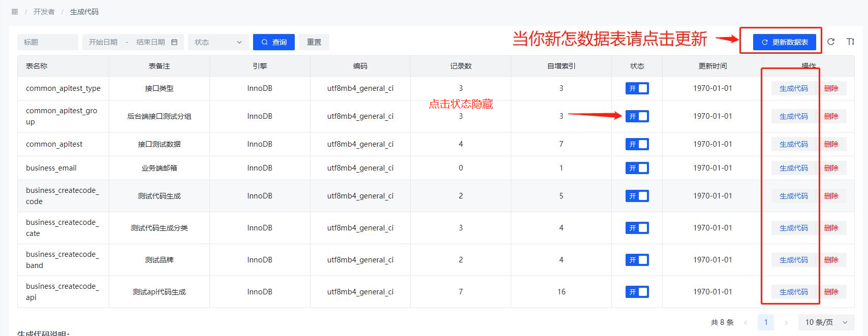Click the 共 8 条 total count text
The image size is (868, 336).
click(722, 322)
